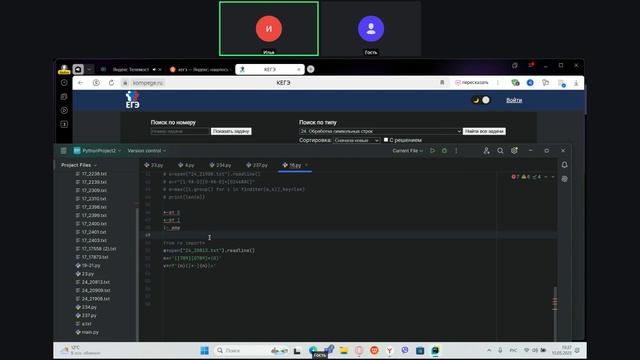640x360 pixels.
Task: Reload the kompege.ru page
Action: [x=111, y=83]
